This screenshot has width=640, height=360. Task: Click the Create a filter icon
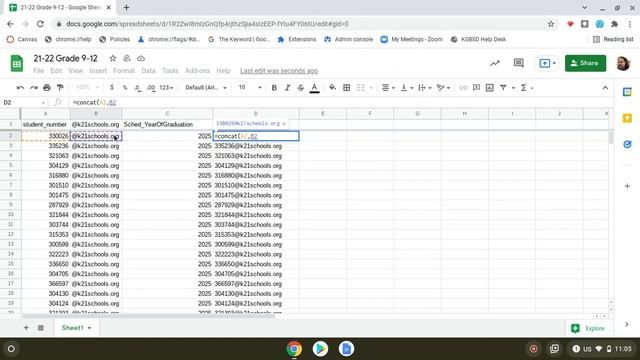pyautogui.click(x=503, y=88)
